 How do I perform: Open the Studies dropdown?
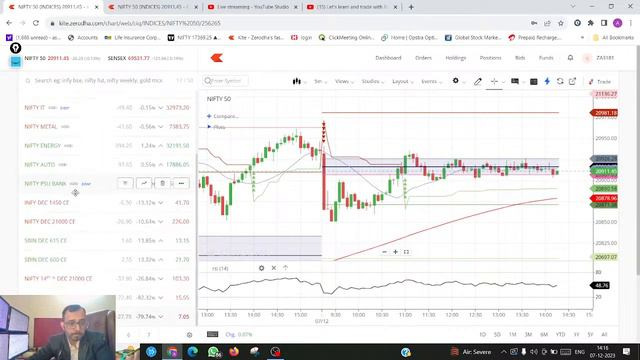click(x=372, y=82)
